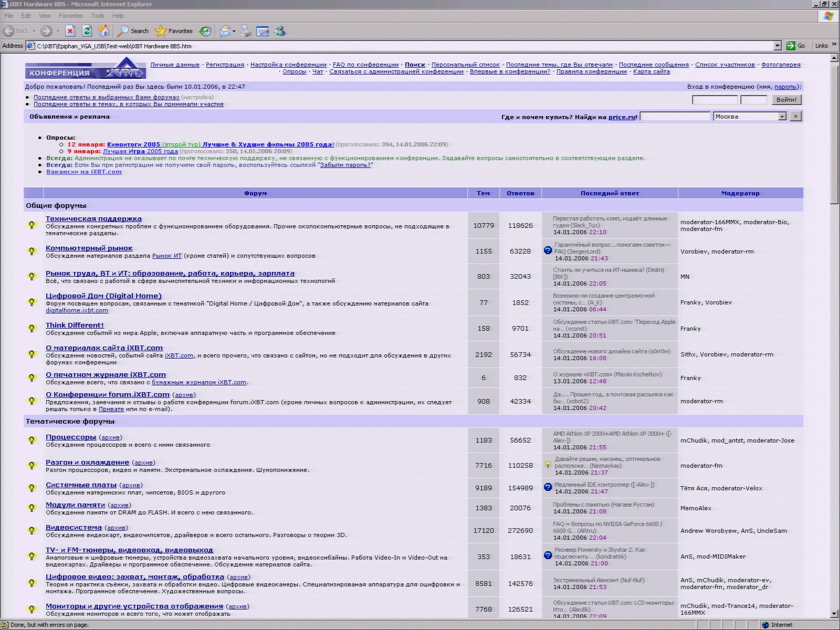
Task: Open the Mail toolbar icon
Action: 225,31
